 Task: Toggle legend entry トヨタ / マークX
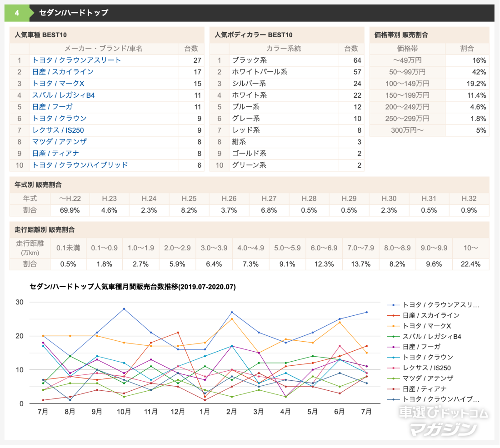(419, 326)
